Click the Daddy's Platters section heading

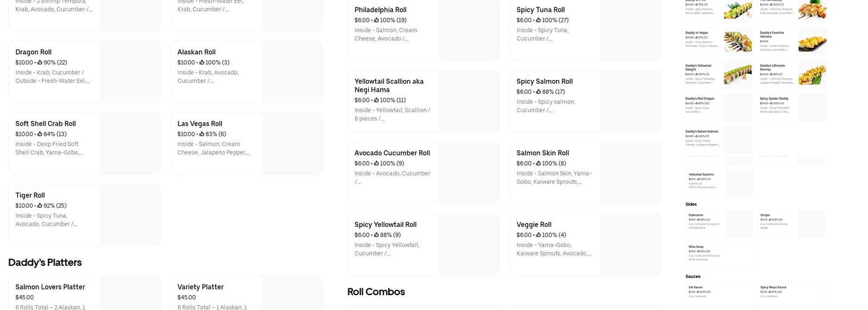point(45,262)
